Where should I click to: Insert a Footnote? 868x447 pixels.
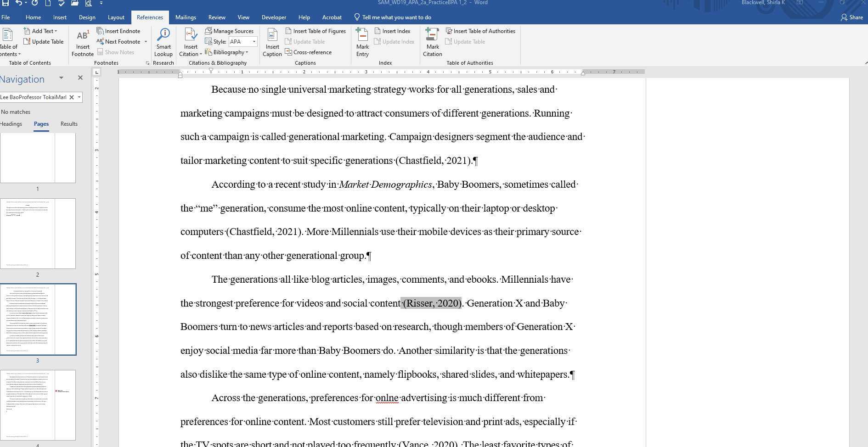click(83, 43)
